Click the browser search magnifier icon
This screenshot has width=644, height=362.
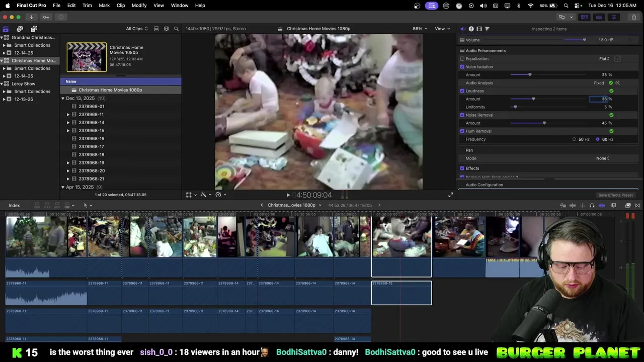[x=176, y=29]
